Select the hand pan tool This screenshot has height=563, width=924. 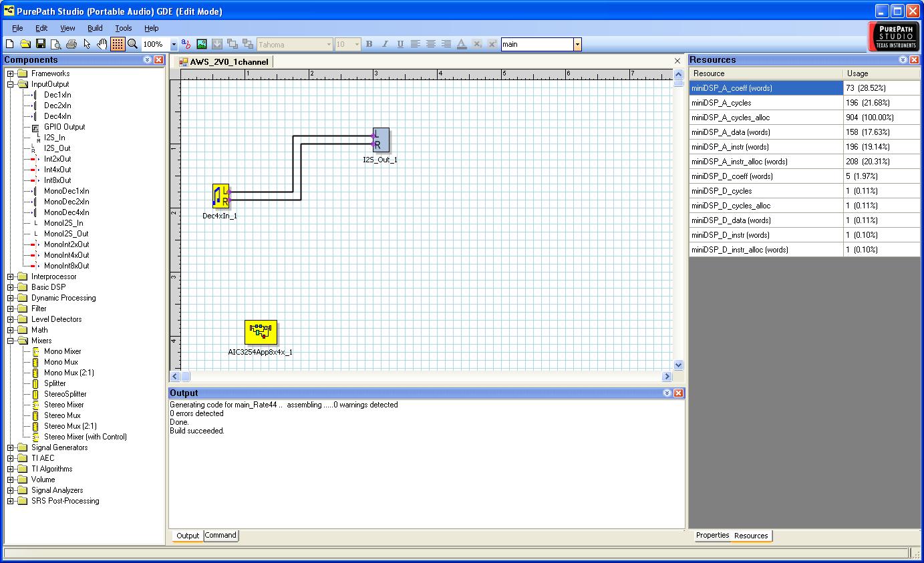coord(102,44)
